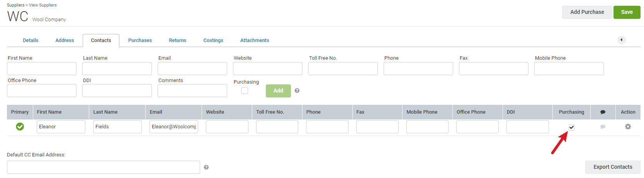
Task: Open the gear action menu for Eleanor
Action: (628, 126)
